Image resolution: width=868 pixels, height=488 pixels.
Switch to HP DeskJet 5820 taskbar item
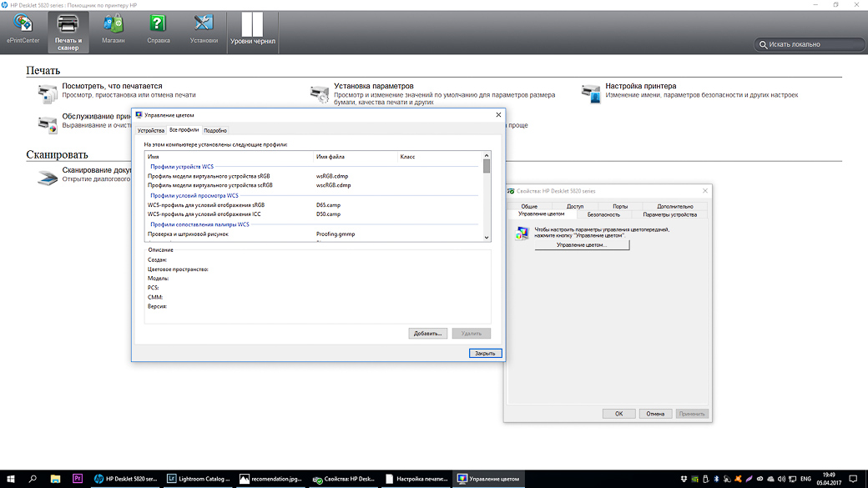[x=126, y=479]
